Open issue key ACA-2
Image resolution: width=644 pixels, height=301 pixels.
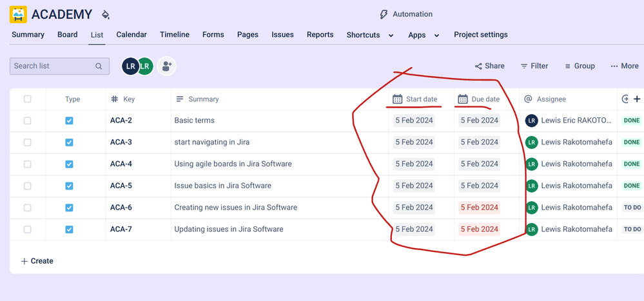[121, 121]
